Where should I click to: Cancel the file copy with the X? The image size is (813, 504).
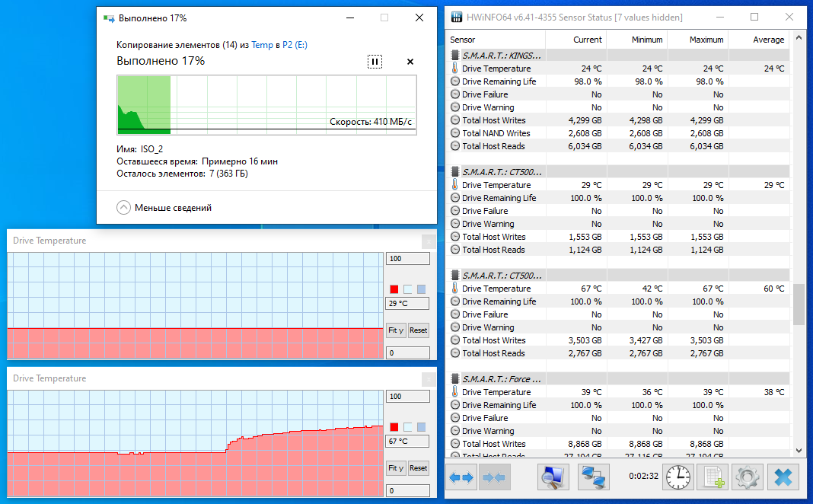tap(410, 62)
